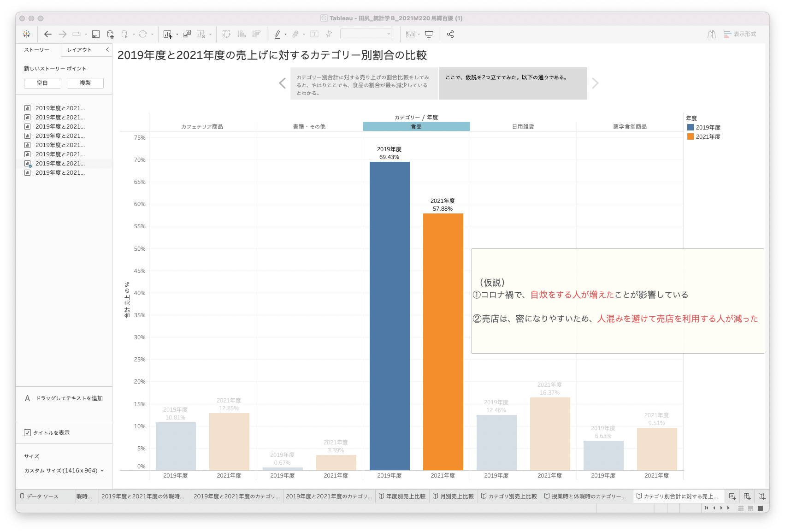Image resolution: width=785 pixels, height=532 pixels.
Task: Open Presentation mode icon
Action: pyautogui.click(x=429, y=34)
